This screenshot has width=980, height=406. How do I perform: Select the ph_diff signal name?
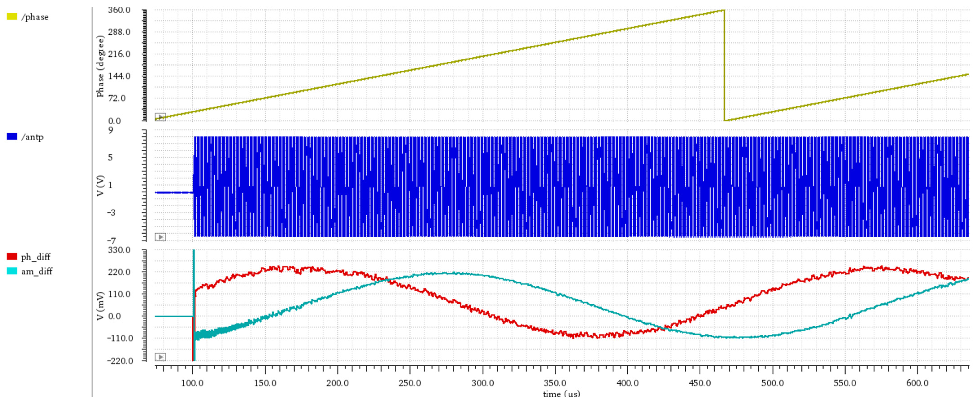pyautogui.click(x=36, y=256)
